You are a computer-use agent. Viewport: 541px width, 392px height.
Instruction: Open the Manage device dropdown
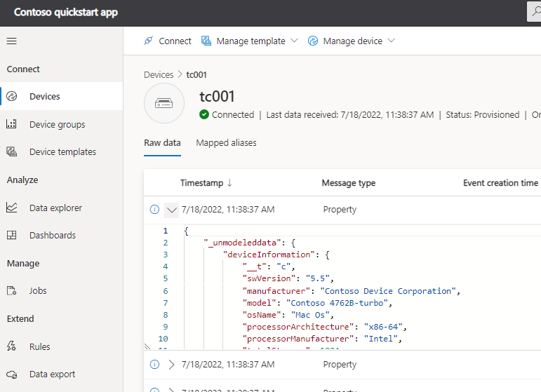[352, 41]
